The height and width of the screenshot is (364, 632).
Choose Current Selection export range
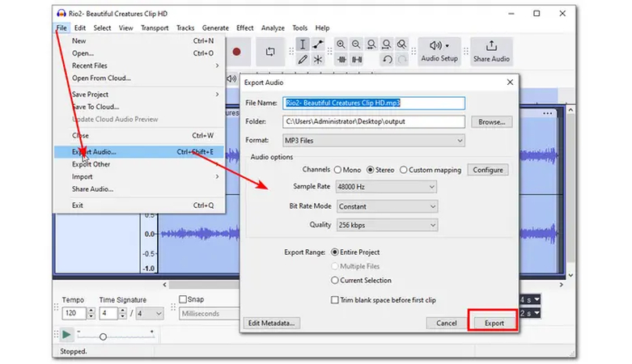click(361, 280)
